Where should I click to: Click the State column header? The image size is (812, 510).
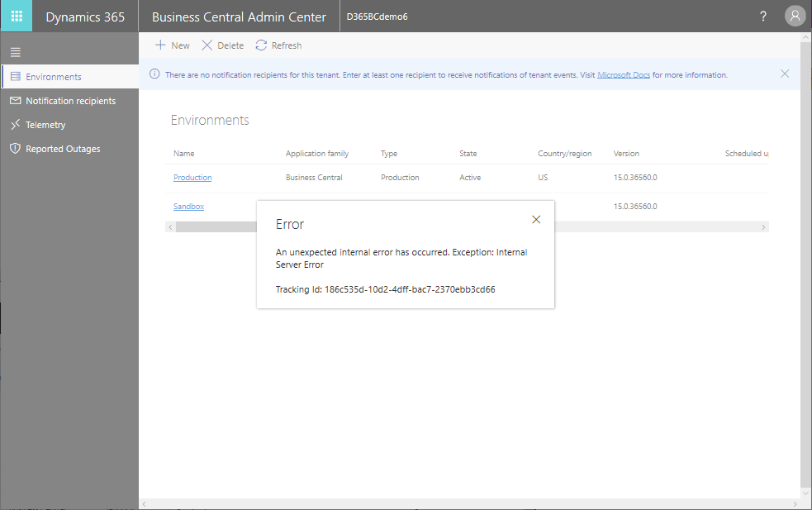(468, 154)
